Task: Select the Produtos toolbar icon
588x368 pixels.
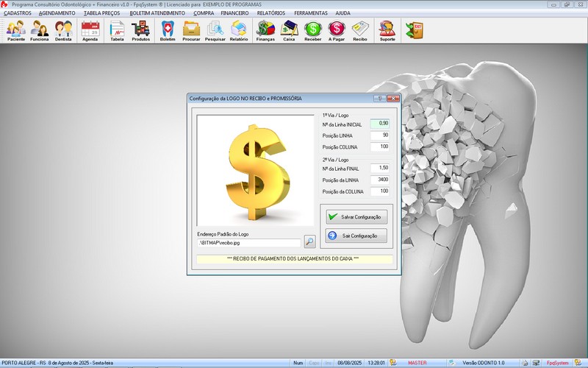Action: tap(140, 31)
